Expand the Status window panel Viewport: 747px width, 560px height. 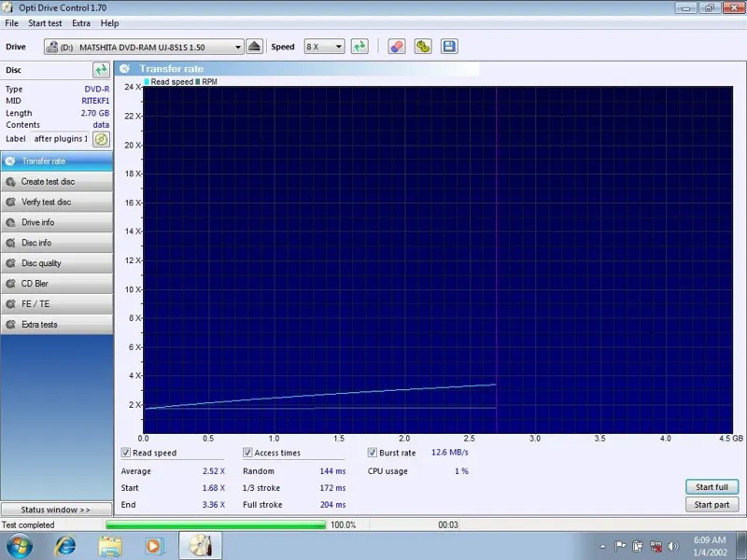pyautogui.click(x=56, y=510)
